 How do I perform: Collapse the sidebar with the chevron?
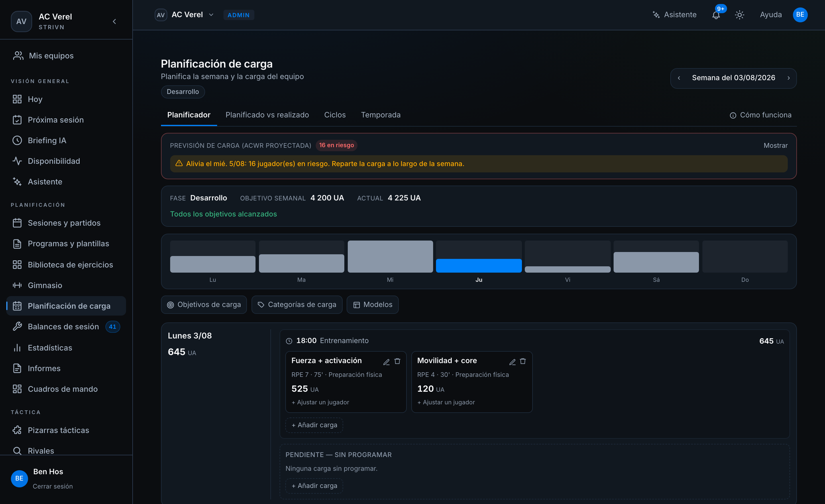[x=114, y=21]
